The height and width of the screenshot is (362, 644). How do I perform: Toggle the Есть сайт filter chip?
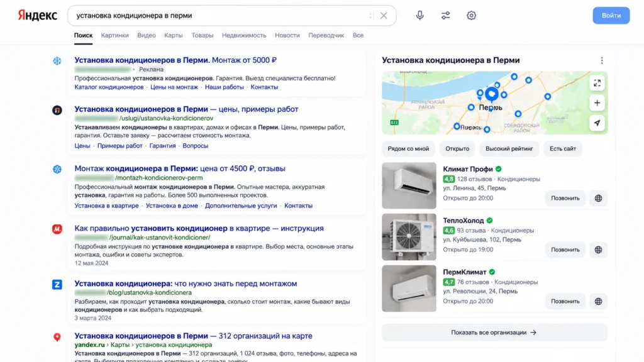click(x=563, y=148)
